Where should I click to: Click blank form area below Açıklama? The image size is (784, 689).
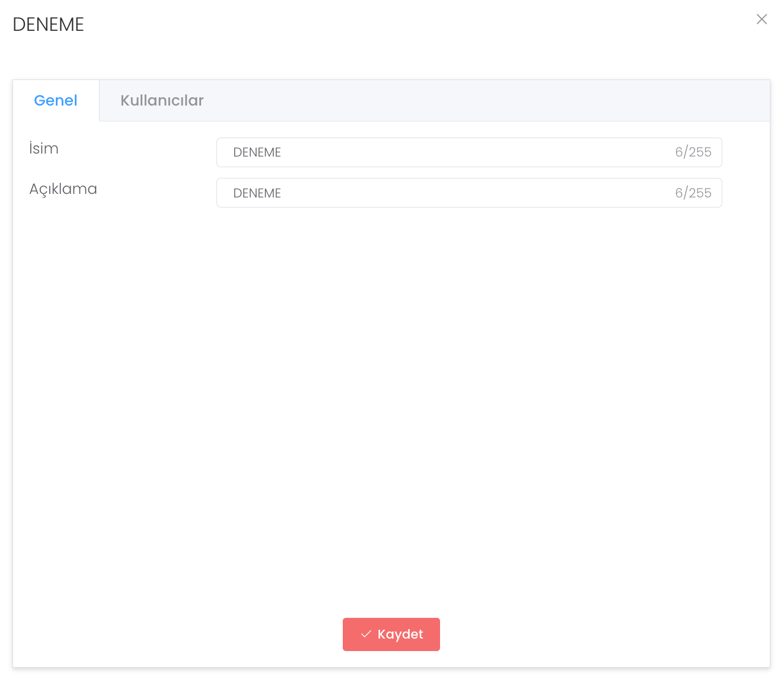(391, 385)
